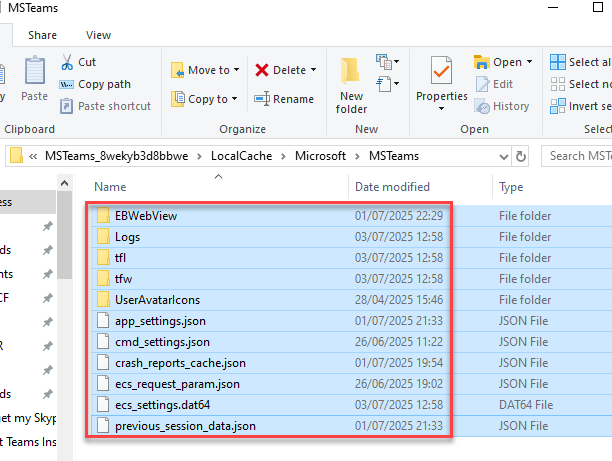612x461 pixels.
Task: Select the Logs folder
Action: tap(127, 237)
